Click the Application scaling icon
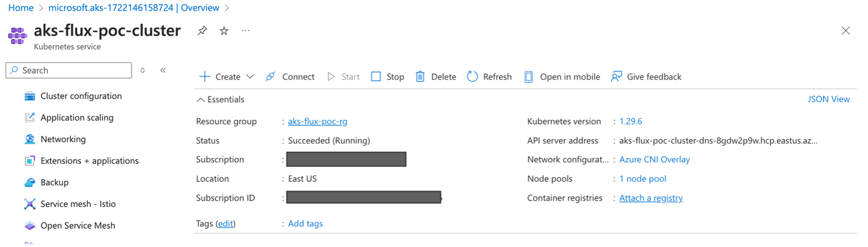 [29, 118]
